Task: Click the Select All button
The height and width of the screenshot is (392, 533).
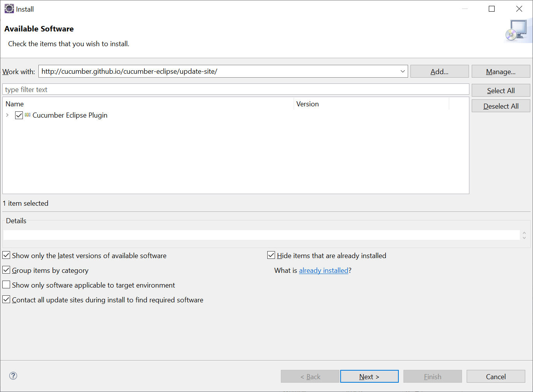Action: [501, 90]
